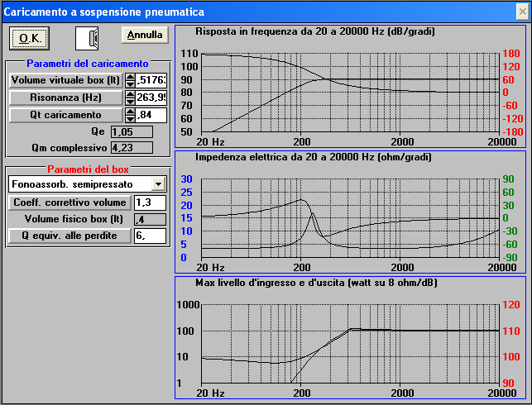
Task: Click the Volume virtuale box (lt) button
Action: 65,80
